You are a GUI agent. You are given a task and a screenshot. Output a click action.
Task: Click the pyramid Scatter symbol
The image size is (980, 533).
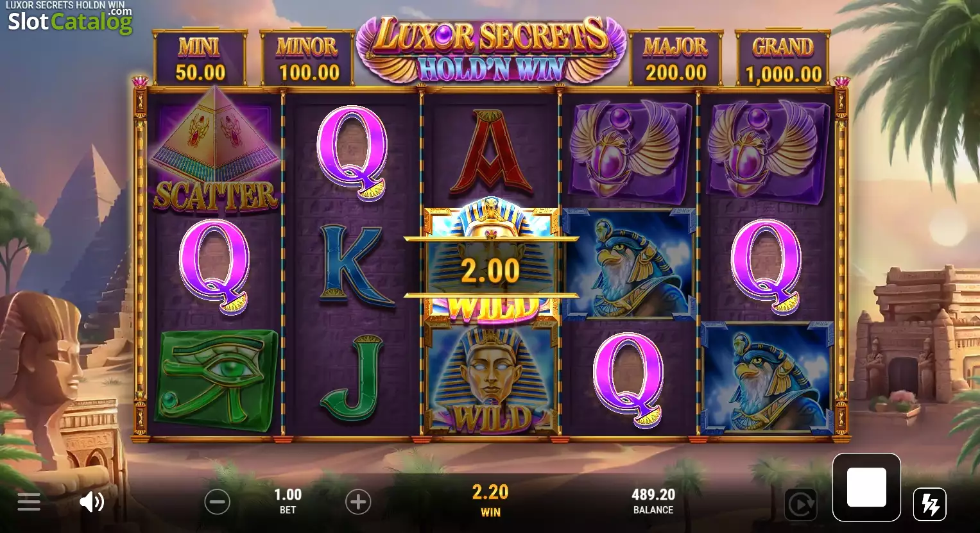(x=215, y=151)
